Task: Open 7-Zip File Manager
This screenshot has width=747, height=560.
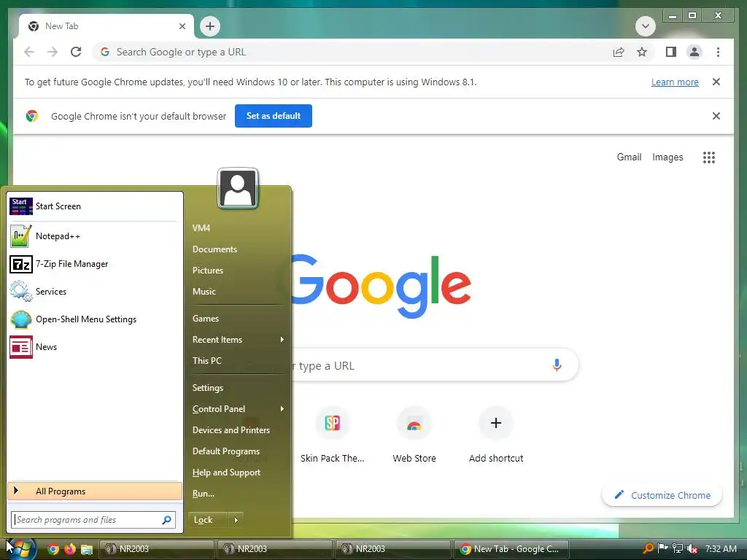Action: 94,264
